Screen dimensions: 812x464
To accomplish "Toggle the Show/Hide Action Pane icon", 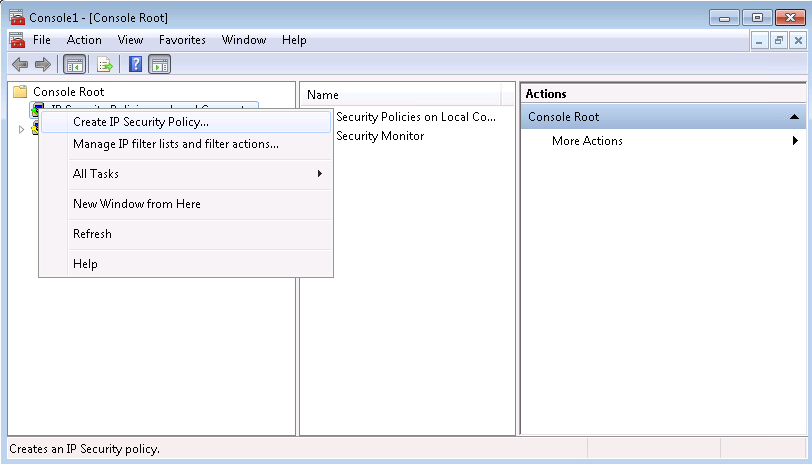I will pos(160,65).
